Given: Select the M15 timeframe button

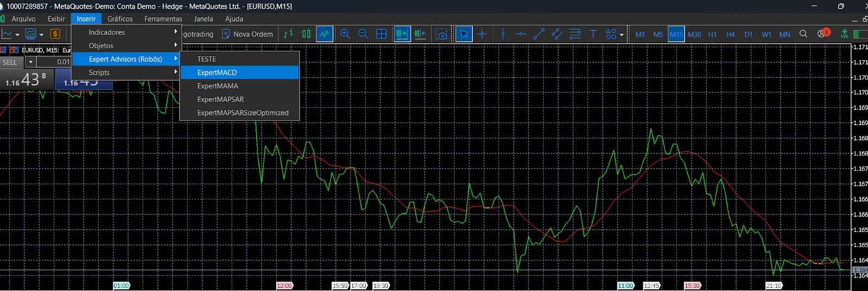Looking at the screenshot, I should [676, 34].
